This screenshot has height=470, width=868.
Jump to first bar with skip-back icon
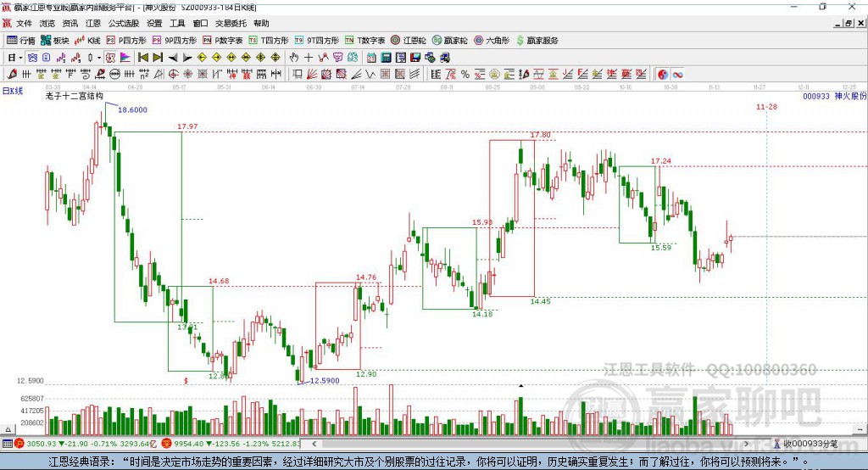pos(142,58)
